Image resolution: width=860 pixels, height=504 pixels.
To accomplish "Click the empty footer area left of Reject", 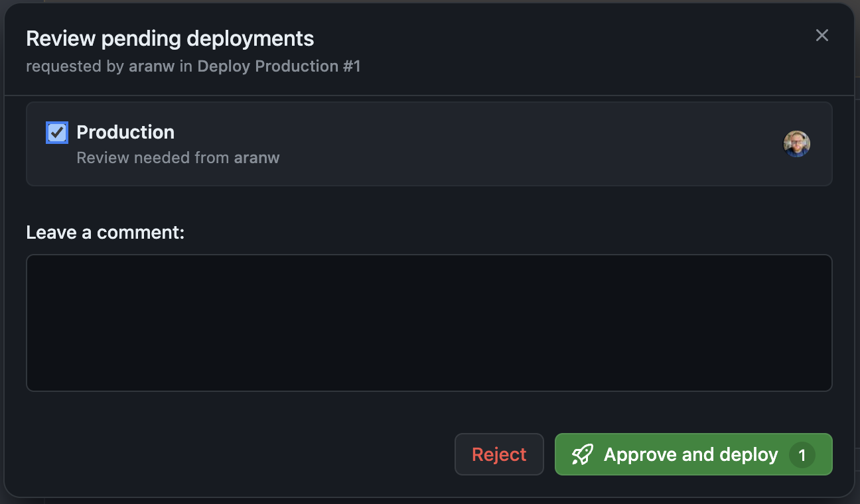I will 239,455.
